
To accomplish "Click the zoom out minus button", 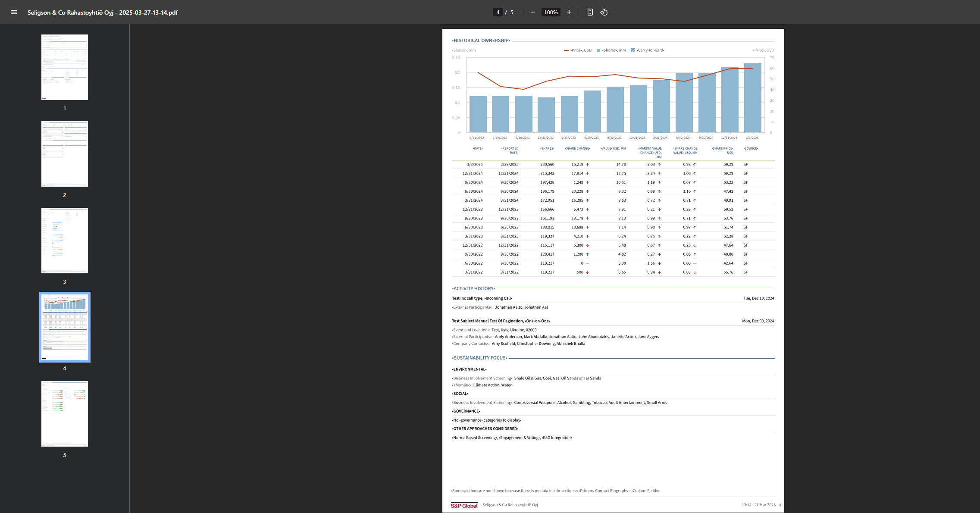I will point(533,12).
